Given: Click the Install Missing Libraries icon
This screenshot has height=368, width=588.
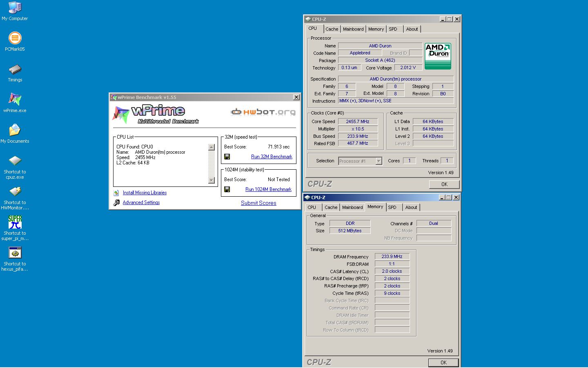Looking at the screenshot, I should tap(116, 193).
